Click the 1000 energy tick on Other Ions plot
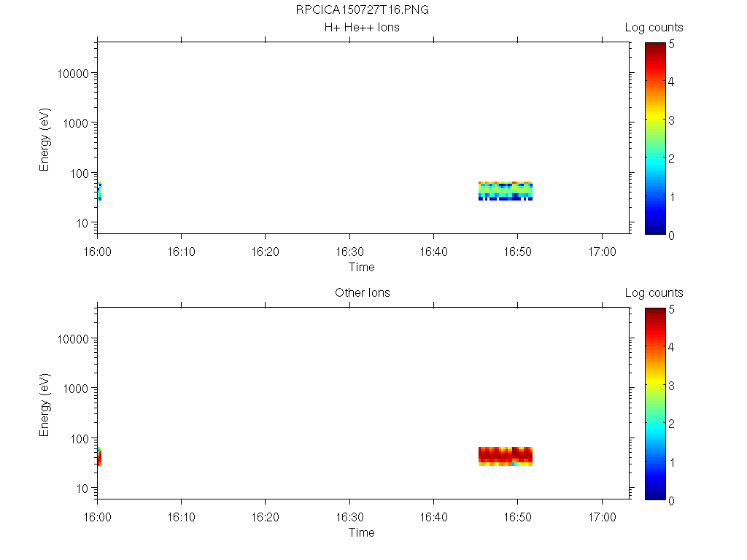Screen dimensions: 747x560 [76, 389]
